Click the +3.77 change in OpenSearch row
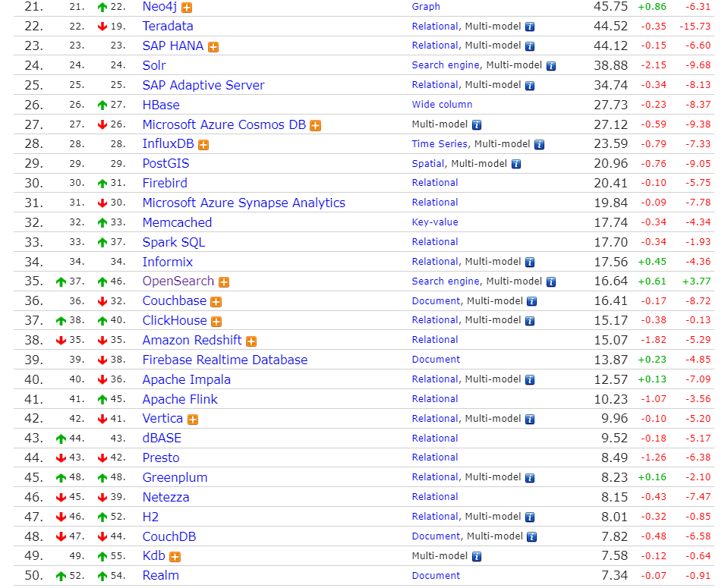728x588 pixels. [696, 281]
